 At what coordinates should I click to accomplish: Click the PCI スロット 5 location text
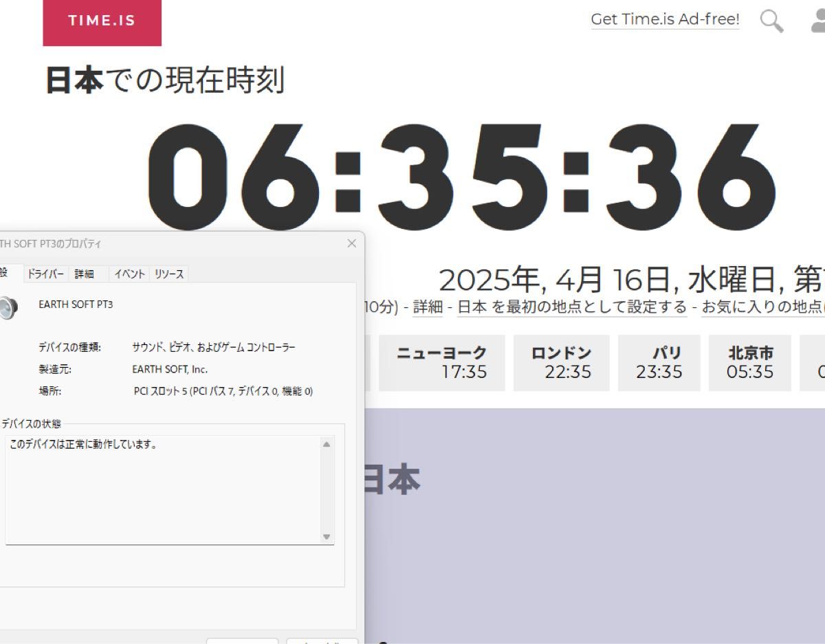[223, 391]
